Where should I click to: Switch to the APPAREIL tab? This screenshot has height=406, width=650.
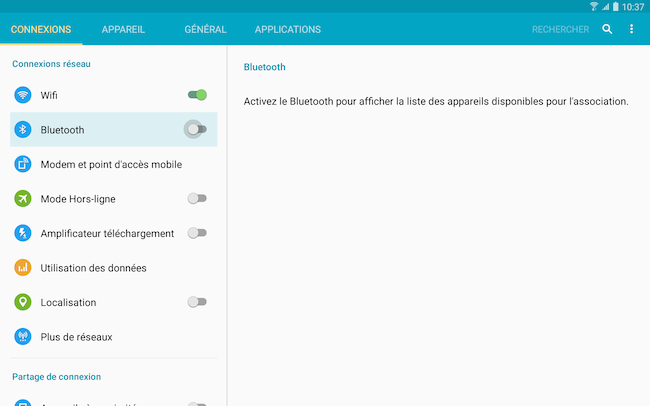click(x=123, y=29)
